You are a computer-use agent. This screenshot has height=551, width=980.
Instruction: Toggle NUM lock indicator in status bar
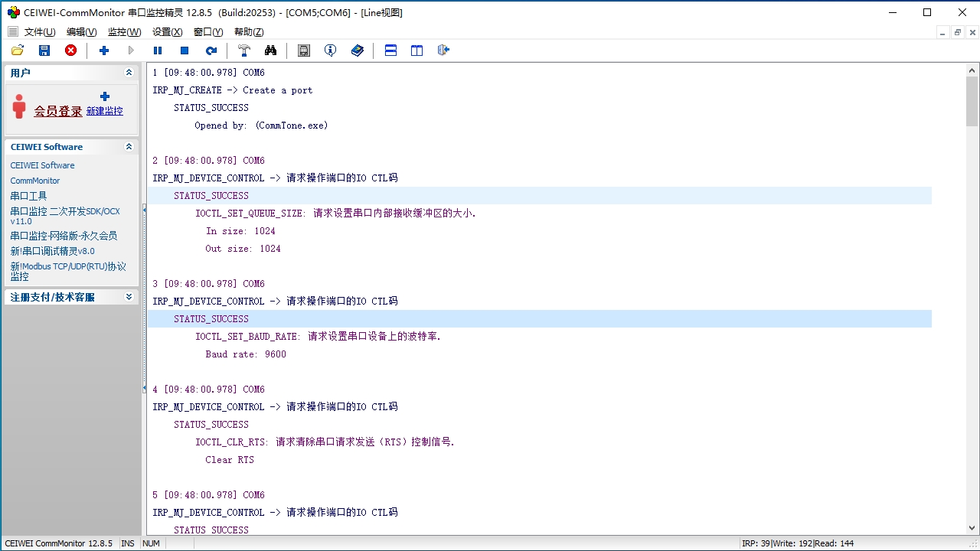pos(151,543)
